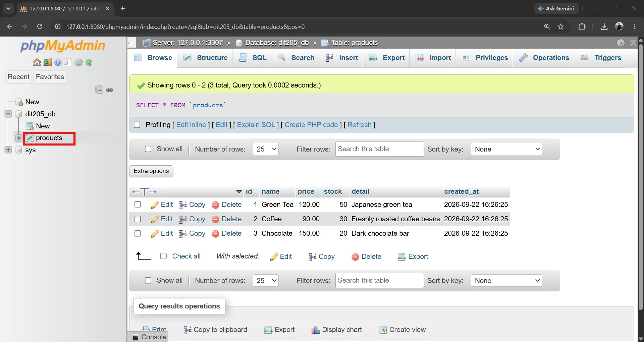Click the Create view icon
The width and height of the screenshot is (644, 342).
click(383, 330)
